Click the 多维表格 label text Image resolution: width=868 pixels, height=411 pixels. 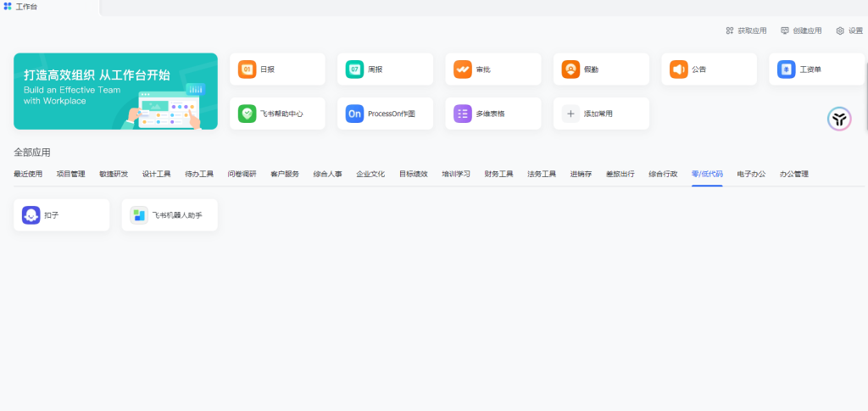491,114
